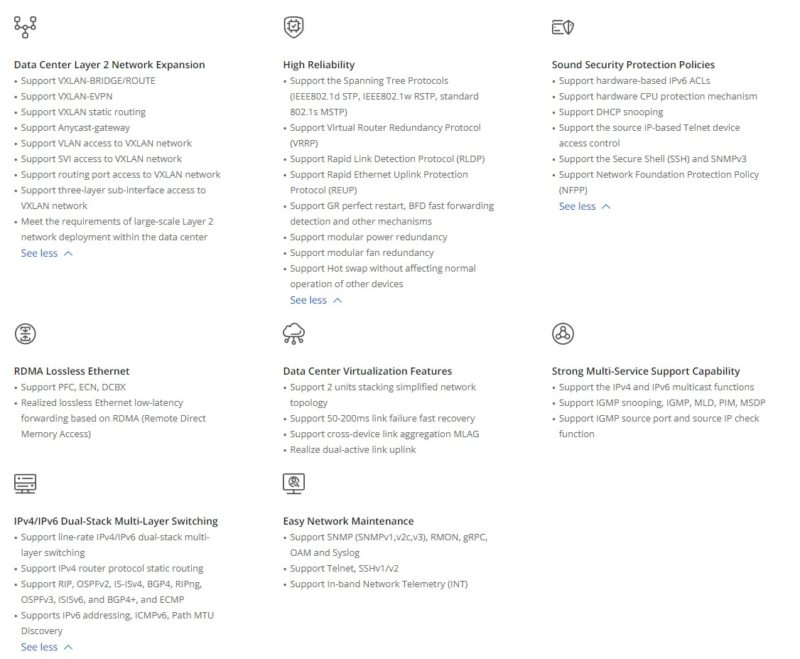Image resolution: width=800 pixels, height=659 pixels.
Task: Click the Data Center Layer 2 Network Expansion heading
Action: pos(109,65)
